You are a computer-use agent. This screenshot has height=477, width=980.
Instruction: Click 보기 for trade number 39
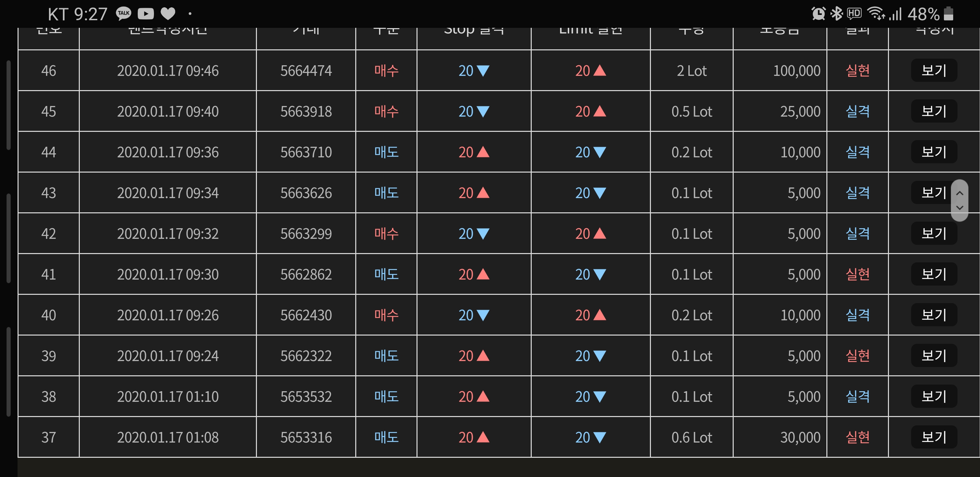(x=934, y=355)
